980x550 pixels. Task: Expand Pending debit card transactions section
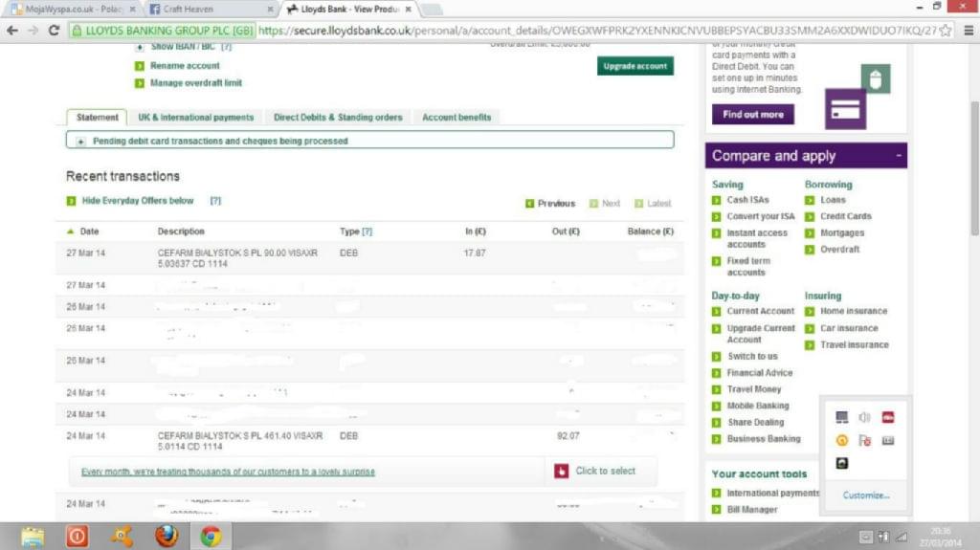click(80, 142)
